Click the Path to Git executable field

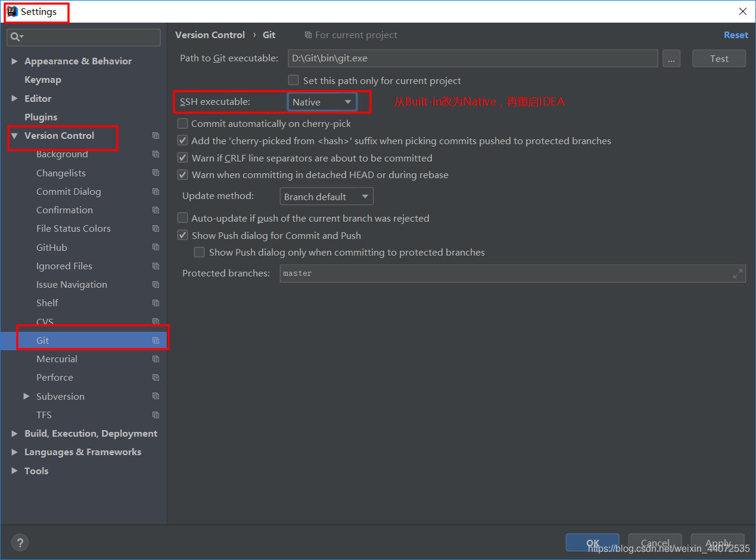coord(473,58)
